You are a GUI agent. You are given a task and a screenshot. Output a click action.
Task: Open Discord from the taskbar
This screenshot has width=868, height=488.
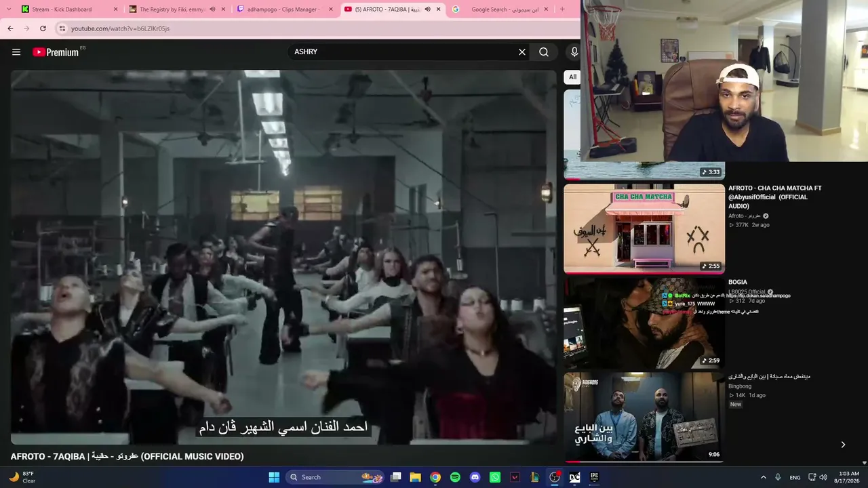point(475,477)
